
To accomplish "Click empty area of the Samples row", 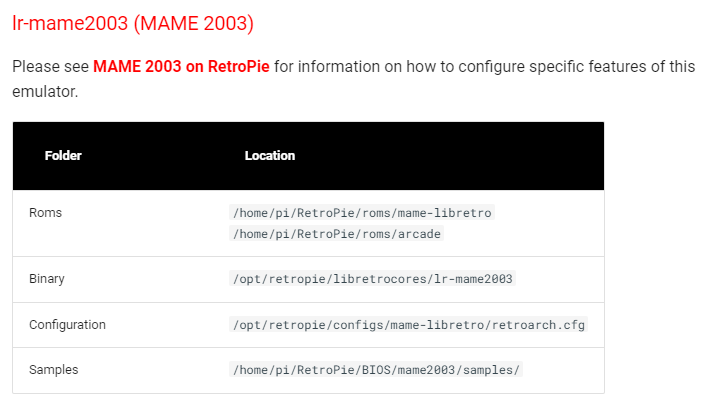I will pos(563,370).
